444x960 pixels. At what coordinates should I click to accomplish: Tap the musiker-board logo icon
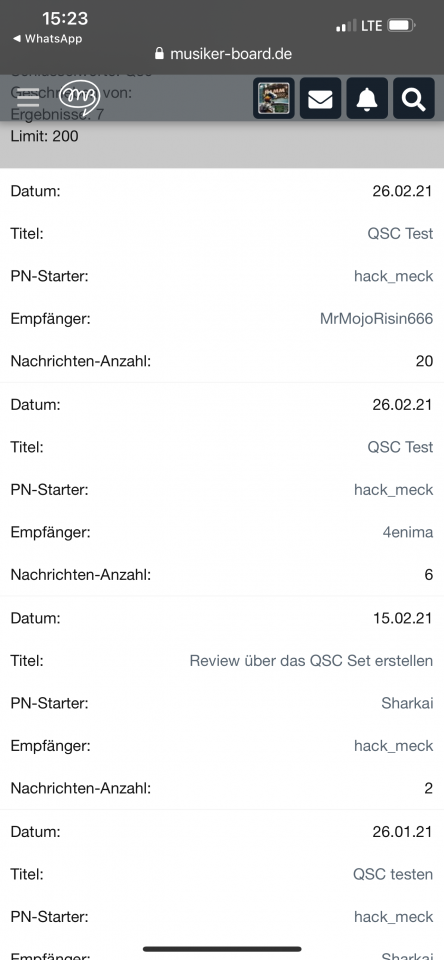coord(80,98)
